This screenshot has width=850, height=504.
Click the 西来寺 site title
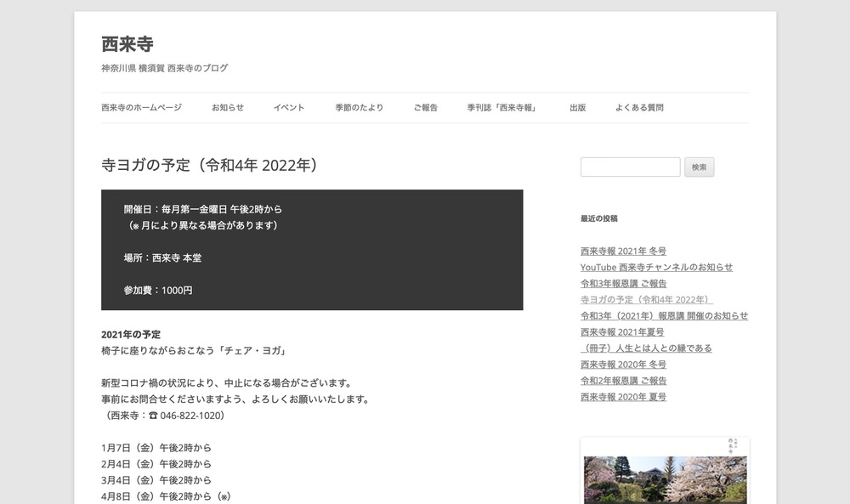pyautogui.click(x=127, y=44)
